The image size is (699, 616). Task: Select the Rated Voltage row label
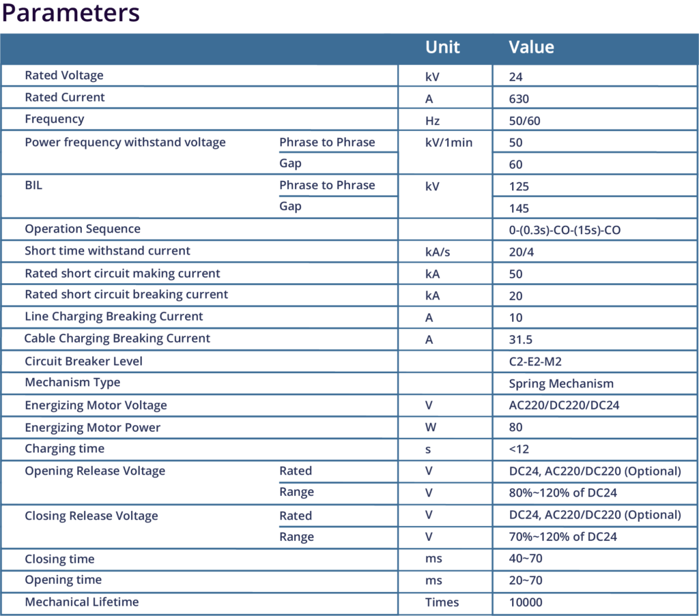coord(64,76)
